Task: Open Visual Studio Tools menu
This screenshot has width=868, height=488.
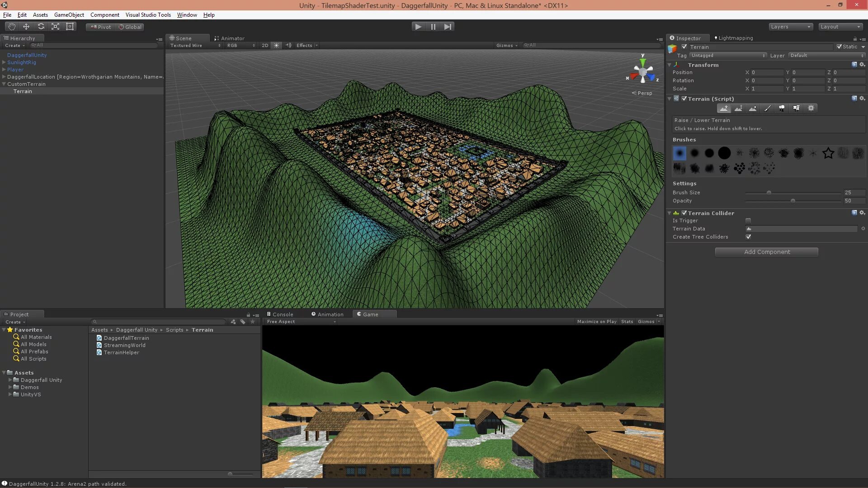Action: click(x=148, y=15)
